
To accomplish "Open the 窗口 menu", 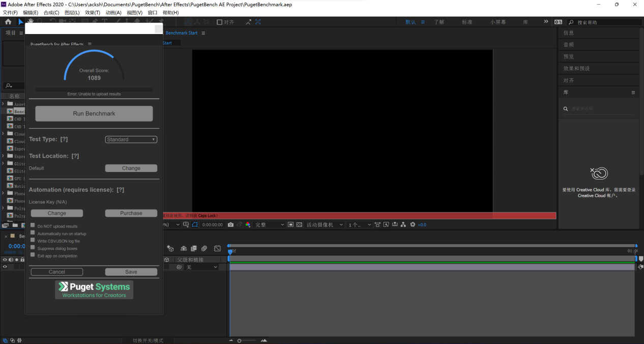I will pos(152,13).
